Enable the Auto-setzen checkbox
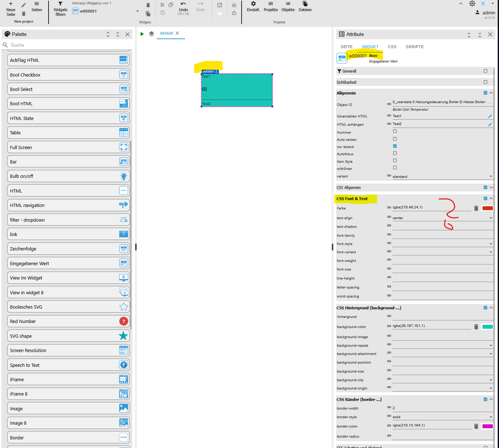Viewport: 499px width, 448px height. coord(395,139)
